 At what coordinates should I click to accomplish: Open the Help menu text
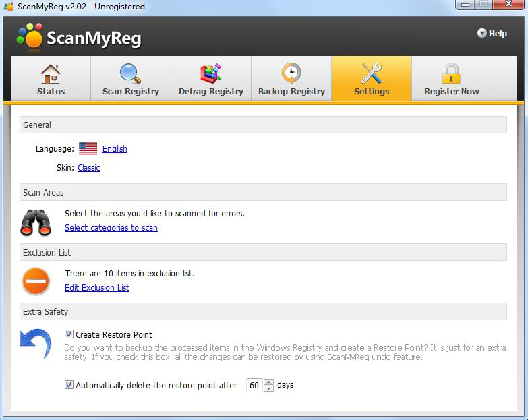(498, 33)
